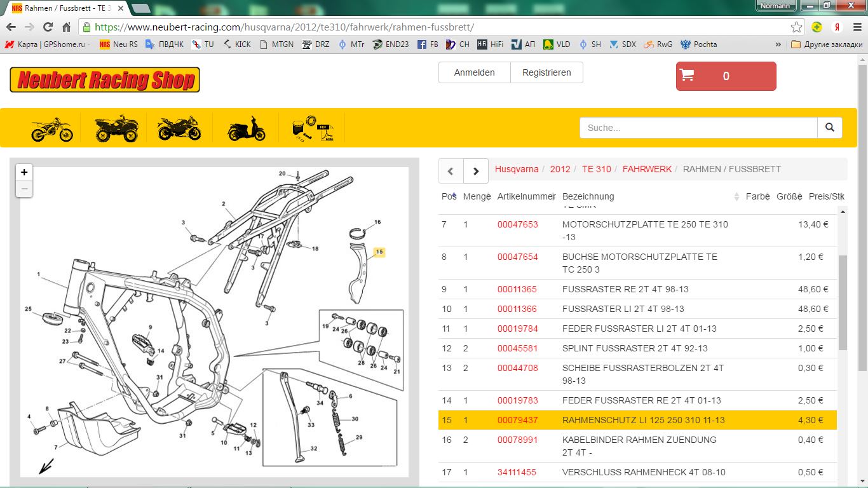
Task: Open the FAHRWERK breadcrumb
Action: (x=647, y=169)
